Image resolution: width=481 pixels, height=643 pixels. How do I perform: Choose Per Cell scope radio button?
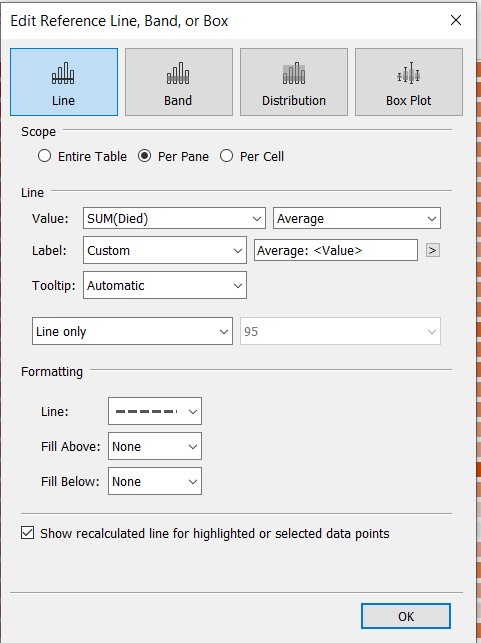226,156
